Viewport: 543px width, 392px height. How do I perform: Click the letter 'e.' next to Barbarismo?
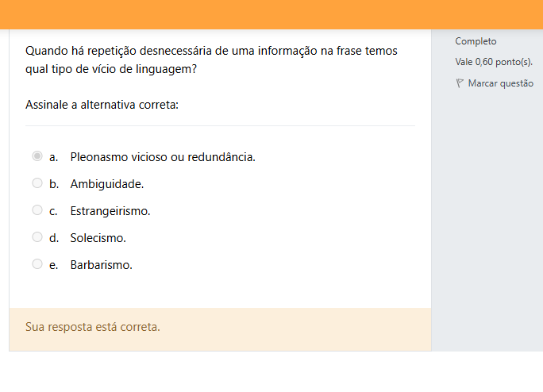(54, 265)
